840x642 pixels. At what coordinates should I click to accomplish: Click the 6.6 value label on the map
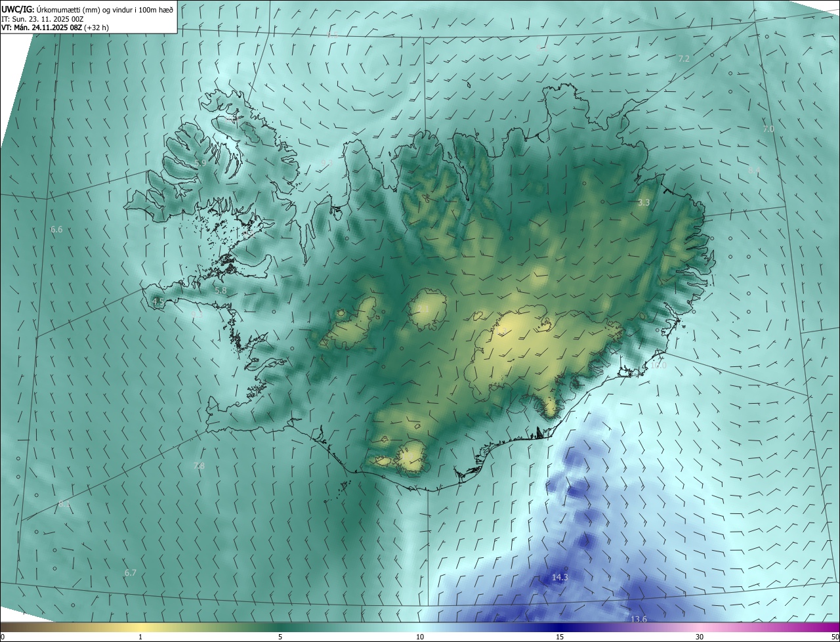click(x=56, y=230)
